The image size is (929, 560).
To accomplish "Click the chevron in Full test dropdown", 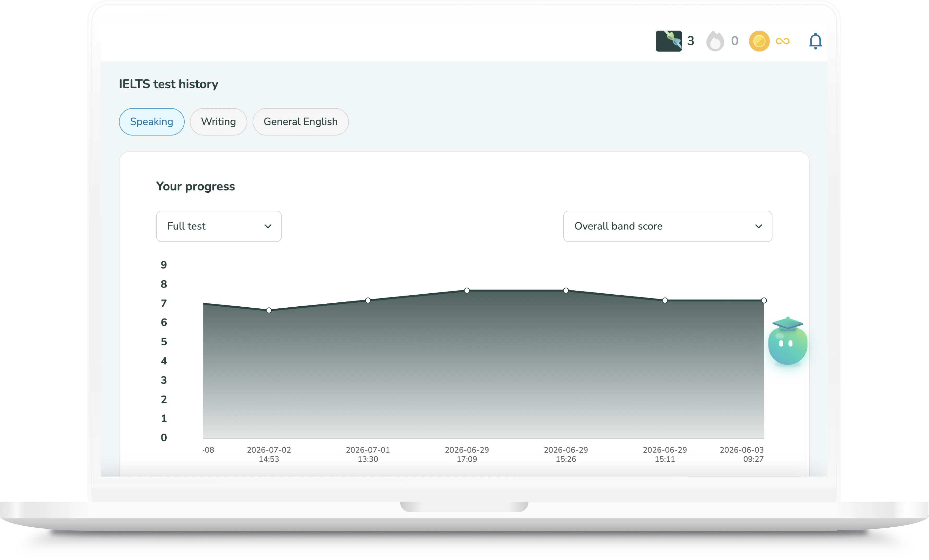I will (268, 227).
